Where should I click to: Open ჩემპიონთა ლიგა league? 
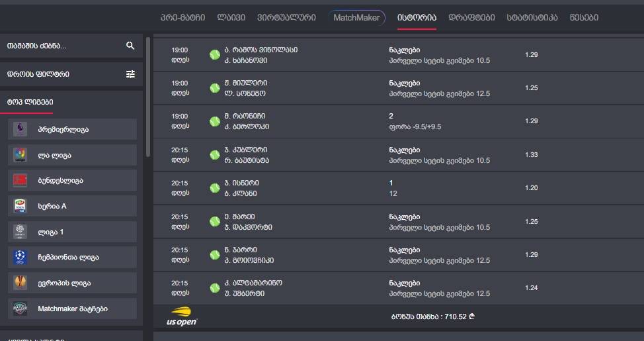[x=72, y=257]
